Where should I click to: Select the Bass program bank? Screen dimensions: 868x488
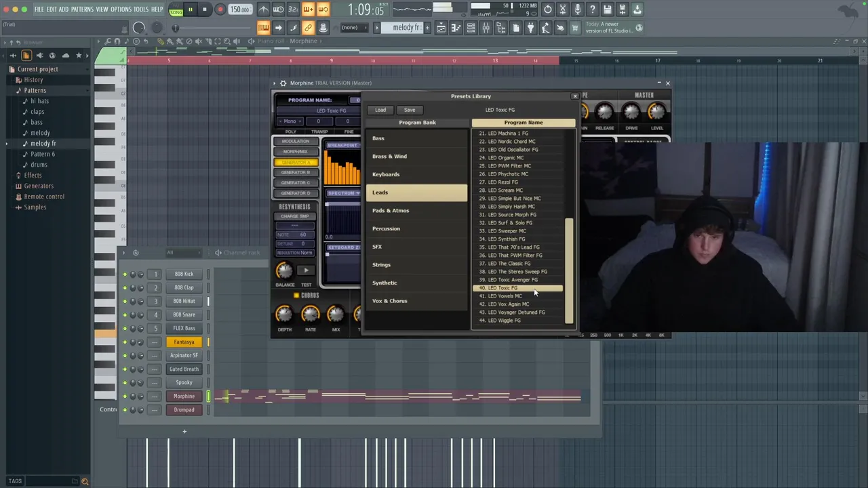pos(416,138)
